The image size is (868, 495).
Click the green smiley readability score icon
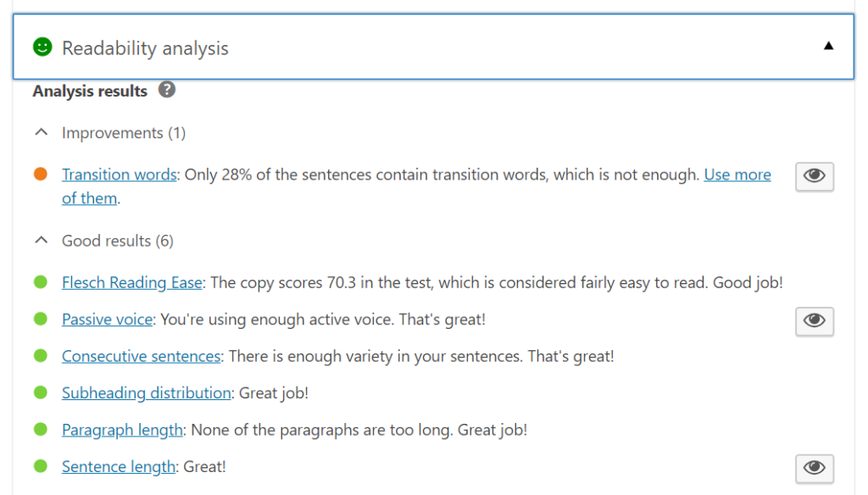tap(42, 47)
